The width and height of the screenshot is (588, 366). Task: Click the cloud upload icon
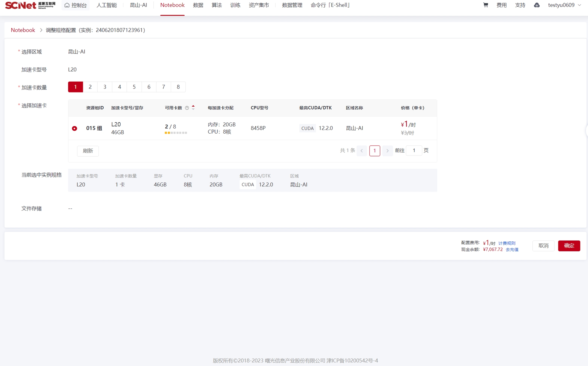[x=537, y=5]
